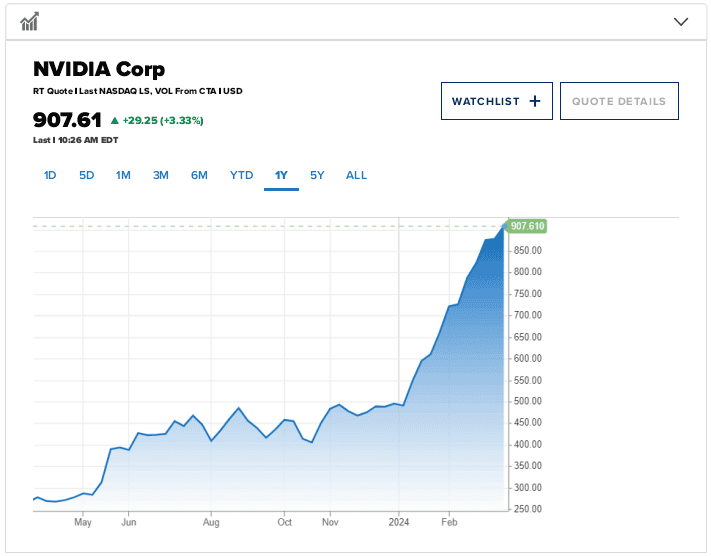
Task: Select the 1Y time range tab
Action: pos(281,176)
